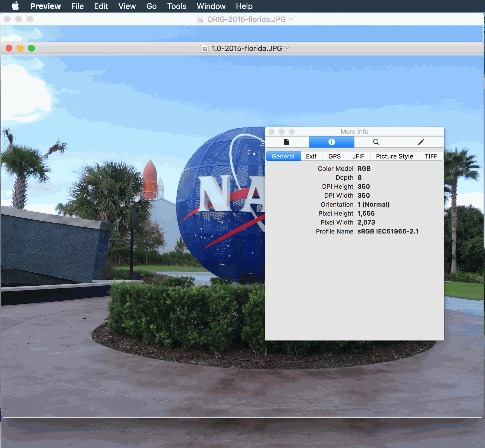Screen dimensions: 485x448
Task: Expand title dropdown of ORIG-2015-florida.JPG window
Action: tap(291, 19)
